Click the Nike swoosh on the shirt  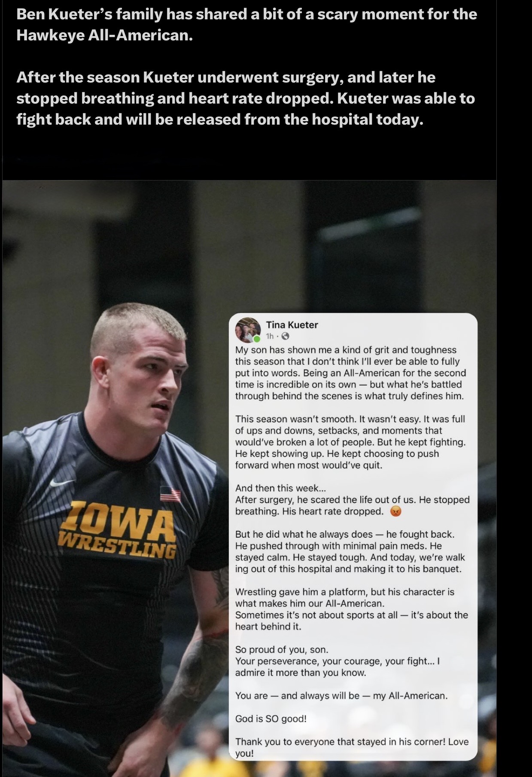[x=59, y=483]
